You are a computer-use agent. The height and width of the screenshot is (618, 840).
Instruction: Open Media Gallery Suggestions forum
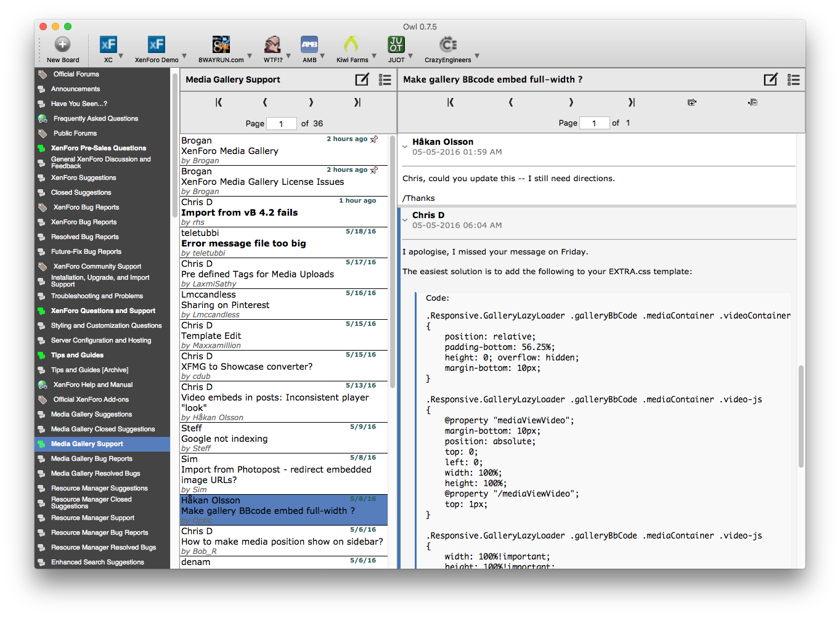[91, 414]
